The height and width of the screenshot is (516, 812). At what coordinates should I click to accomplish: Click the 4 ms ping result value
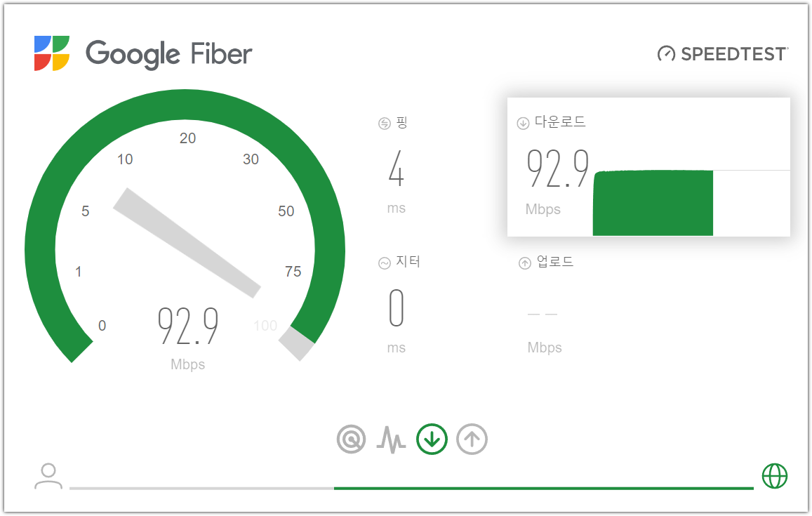(x=395, y=171)
